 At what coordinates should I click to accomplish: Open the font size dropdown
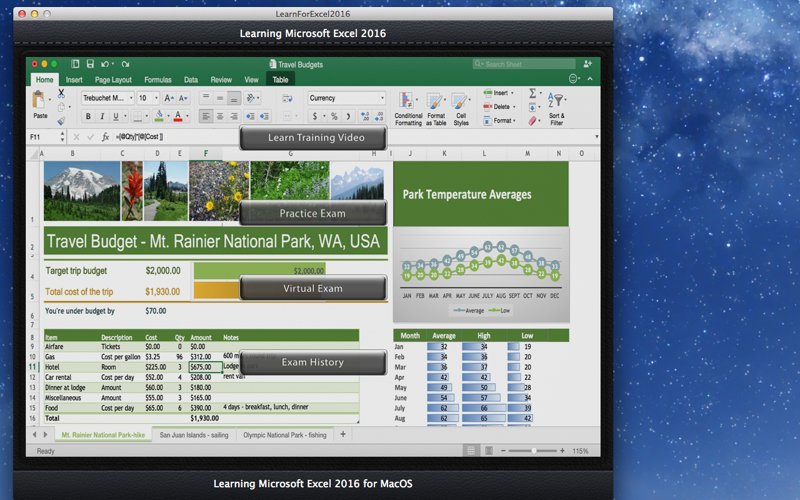click(156, 98)
